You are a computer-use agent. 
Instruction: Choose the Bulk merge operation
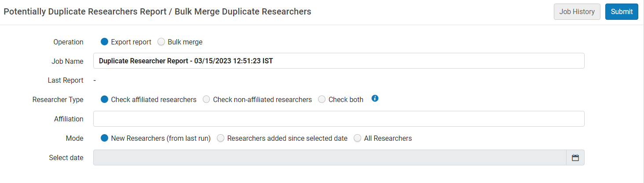pyautogui.click(x=161, y=42)
